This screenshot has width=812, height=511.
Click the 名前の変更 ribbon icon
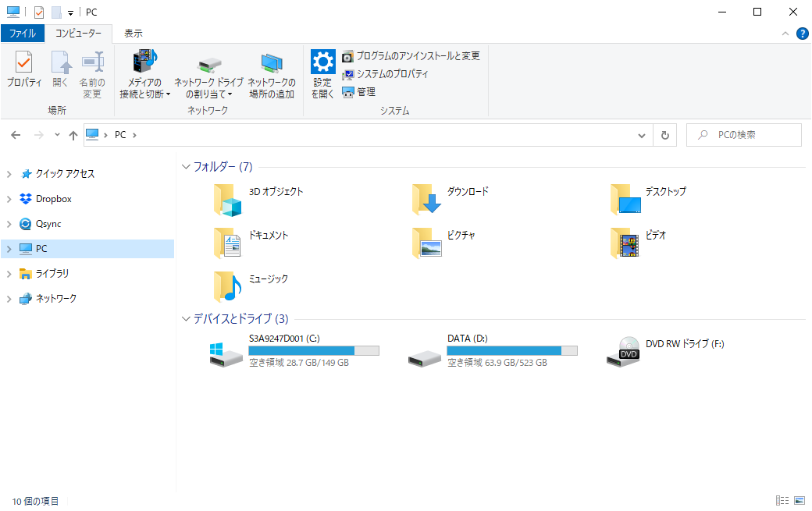point(93,62)
